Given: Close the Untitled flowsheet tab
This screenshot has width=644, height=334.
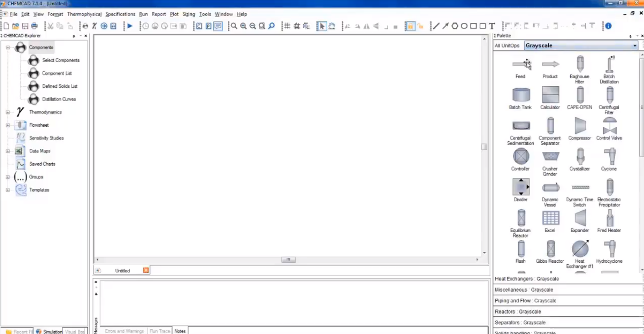Looking at the screenshot, I should [146, 270].
